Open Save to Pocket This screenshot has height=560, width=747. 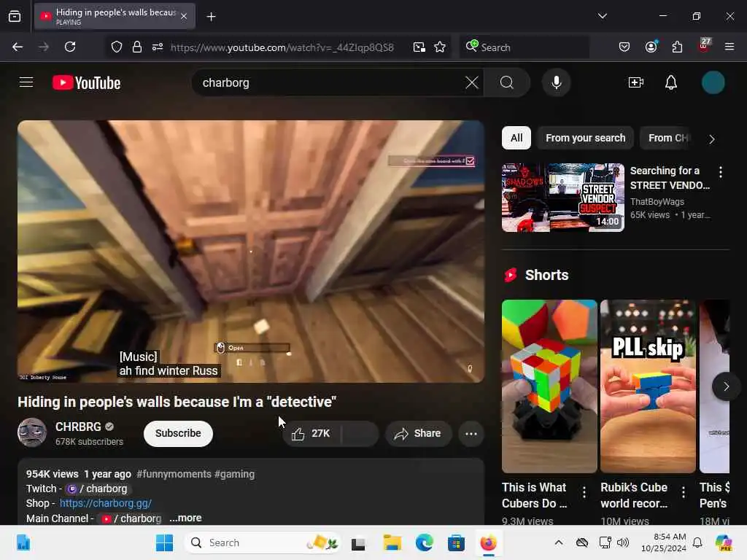(624, 47)
